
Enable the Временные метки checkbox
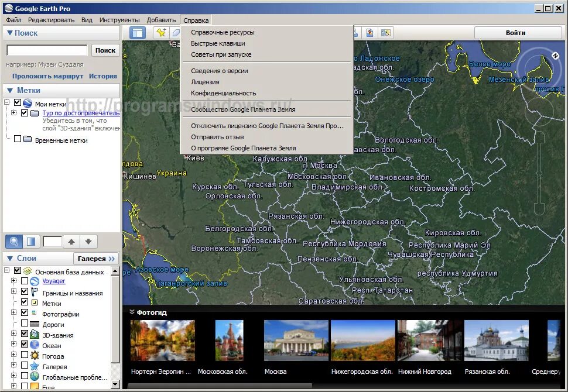click(x=18, y=139)
